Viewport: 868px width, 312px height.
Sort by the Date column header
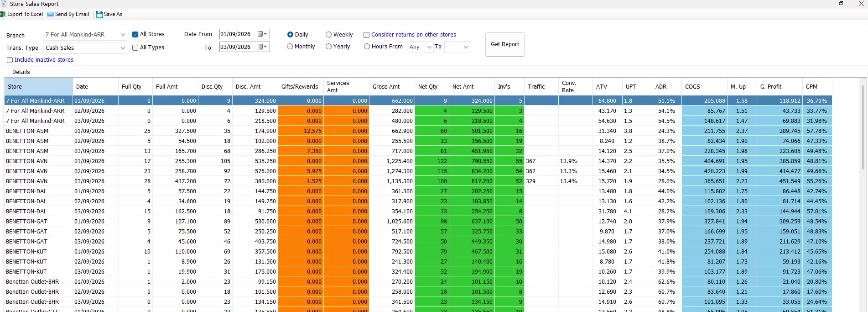(x=96, y=87)
